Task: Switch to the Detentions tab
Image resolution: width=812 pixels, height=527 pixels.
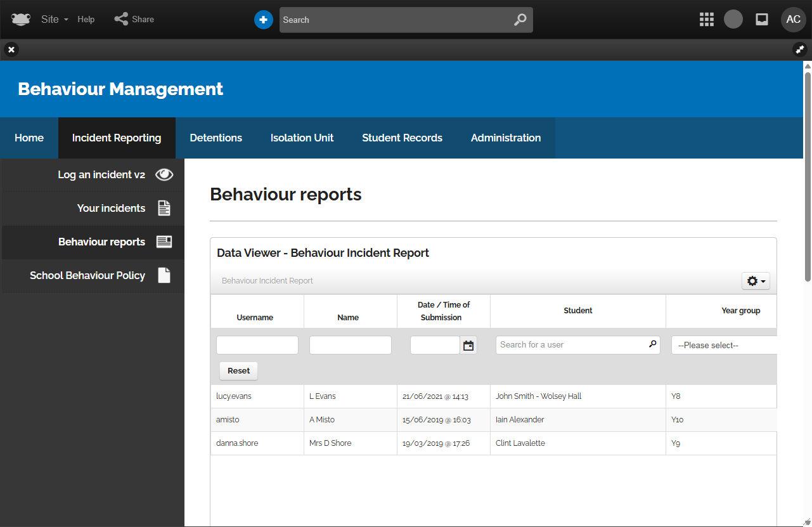Action: pyautogui.click(x=216, y=138)
